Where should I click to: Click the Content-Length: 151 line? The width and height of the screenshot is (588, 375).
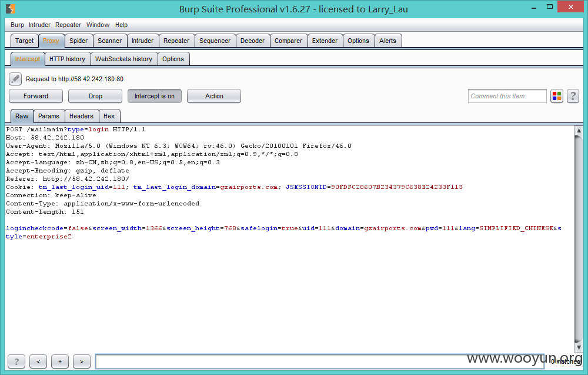[x=45, y=212]
